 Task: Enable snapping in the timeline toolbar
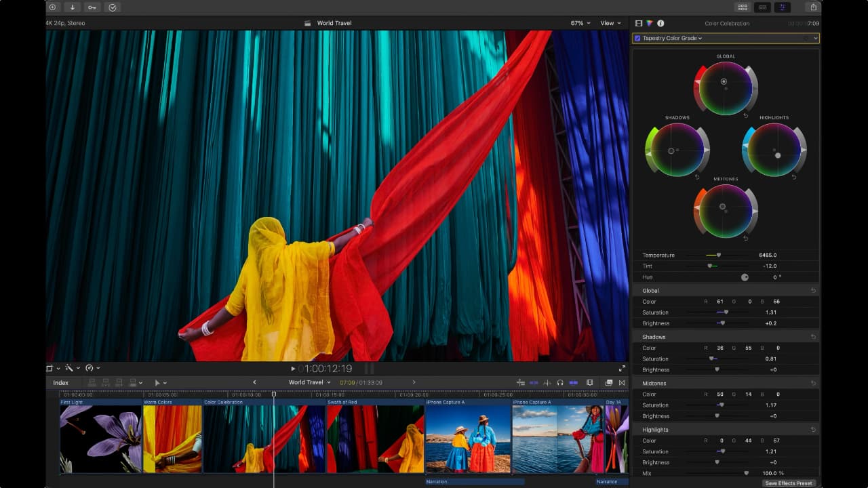click(x=574, y=382)
